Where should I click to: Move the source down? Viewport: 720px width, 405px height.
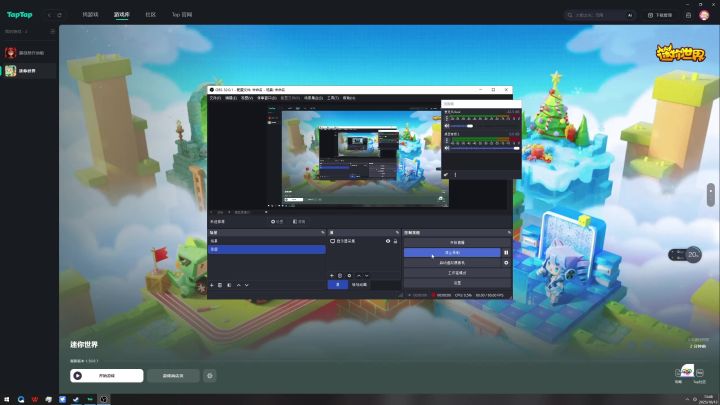(366, 276)
